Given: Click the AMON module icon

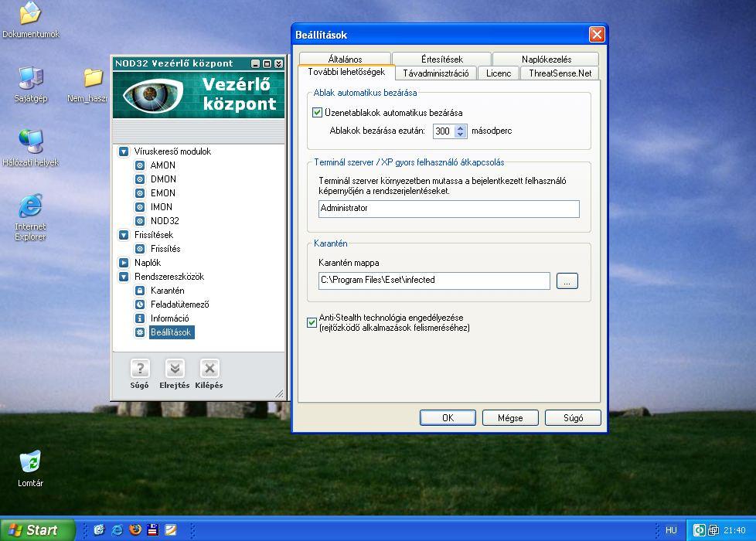Looking at the screenshot, I should [x=140, y=165].
